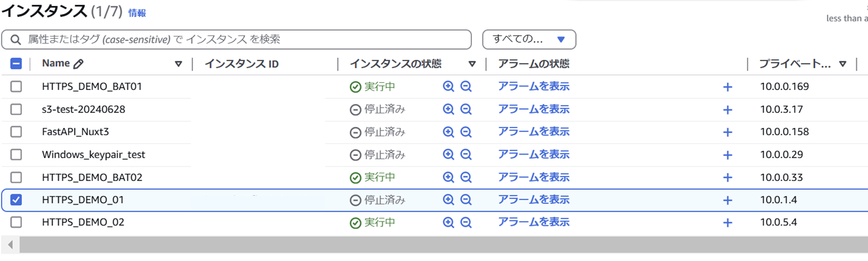Check the s3-test-20240628 row checkbox

(16, 109)
